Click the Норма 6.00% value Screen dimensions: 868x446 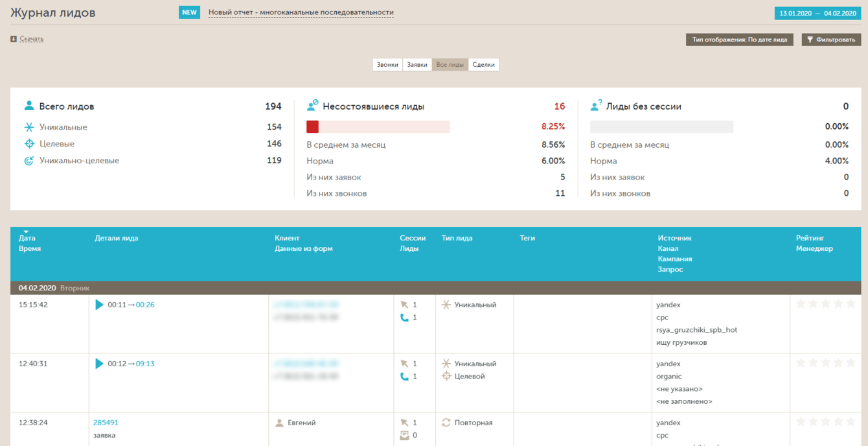click(x=553, y=161)
